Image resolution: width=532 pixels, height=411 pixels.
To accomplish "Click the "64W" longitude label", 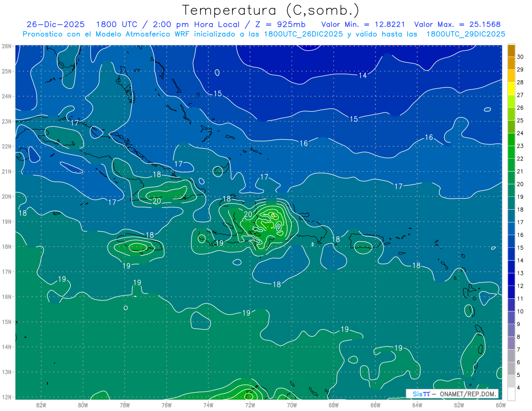I will click(x=417, y=405).
